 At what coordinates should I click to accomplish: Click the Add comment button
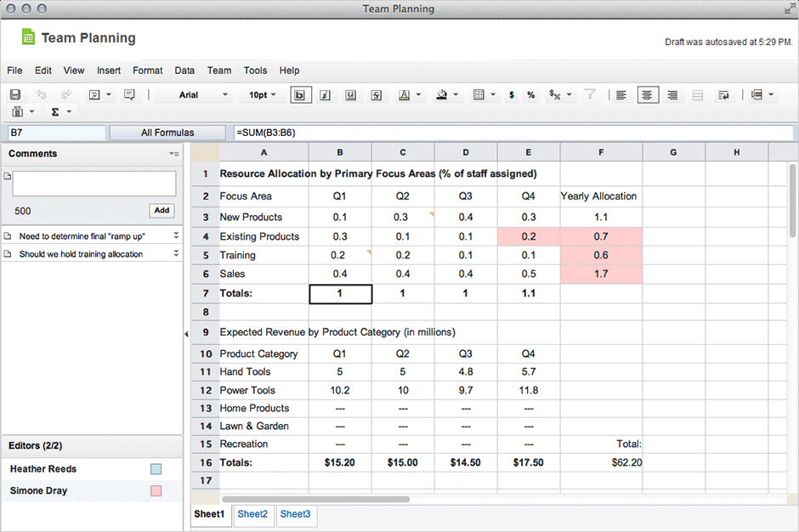(161, 211)
